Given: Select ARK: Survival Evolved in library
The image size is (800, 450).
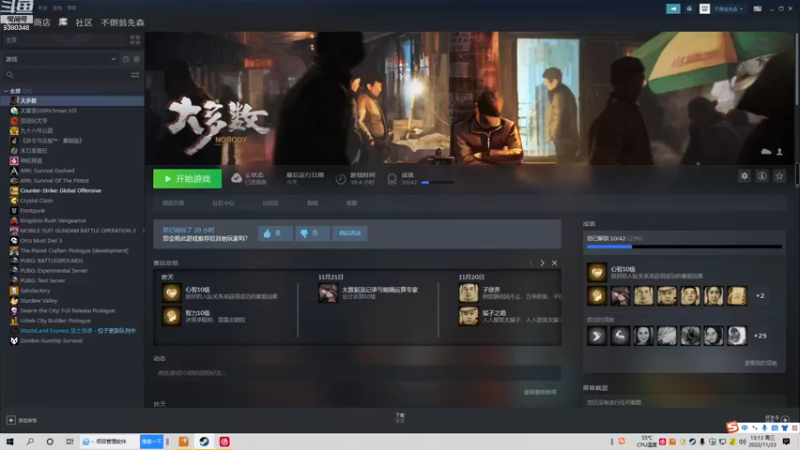Looking at the screenshot, I should pyautogui.click(x=47, y=170).
